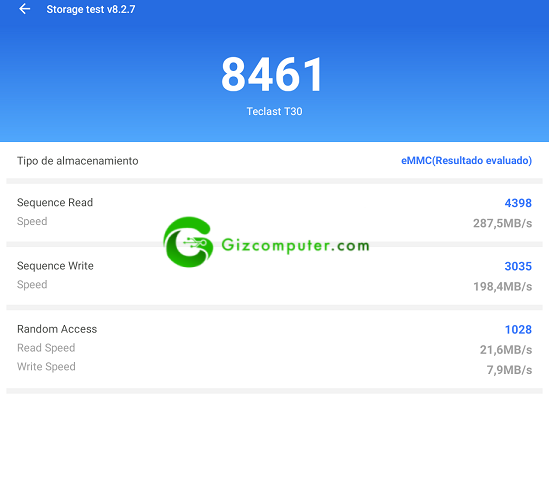Select the Sequence Write row heading
This screenshot has width=549, height=500.
55,266
